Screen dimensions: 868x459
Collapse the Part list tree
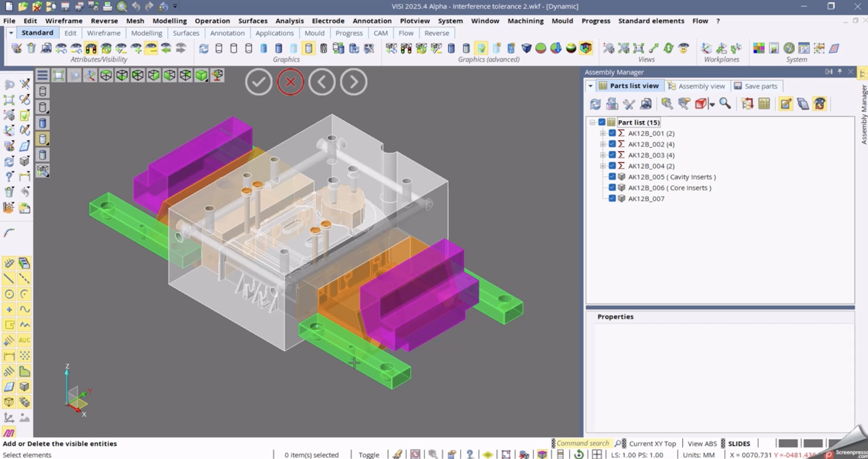[591, 122]
